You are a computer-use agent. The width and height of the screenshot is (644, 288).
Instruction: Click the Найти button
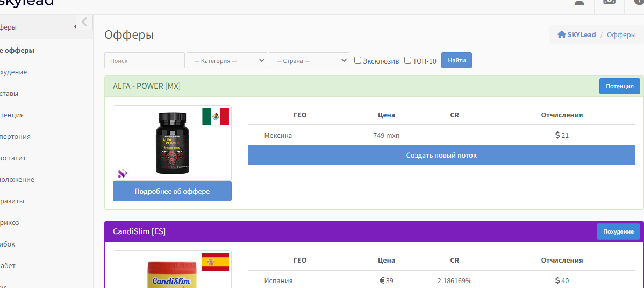tap(457, 60)
